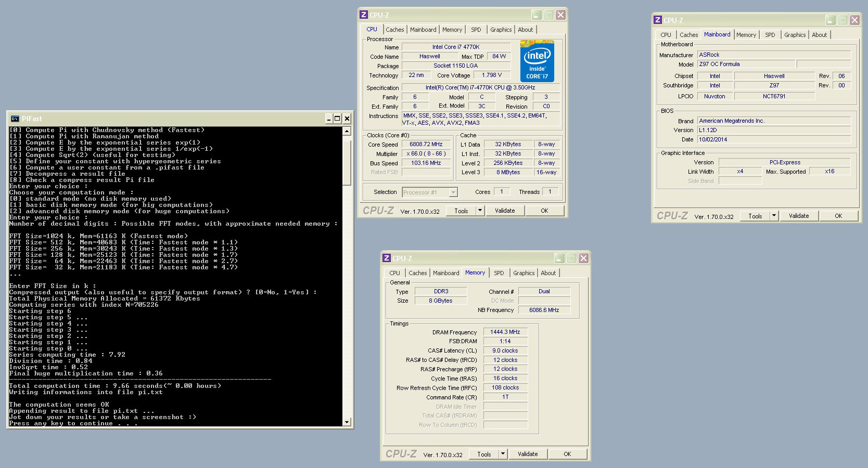Click the Core Speed 6808.72 MHz field
This screenshot has height=468, width=868.
[x=426, y=145]
